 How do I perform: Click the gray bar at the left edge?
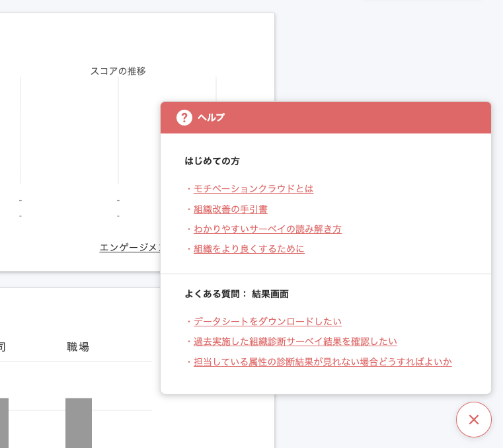pyautogui.click(x=4, y=422)
